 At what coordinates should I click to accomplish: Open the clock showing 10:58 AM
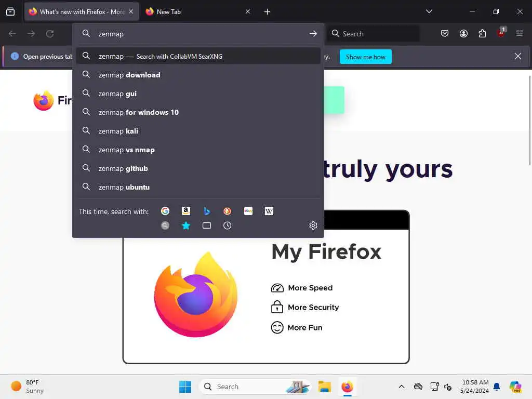tap(475, 387)
